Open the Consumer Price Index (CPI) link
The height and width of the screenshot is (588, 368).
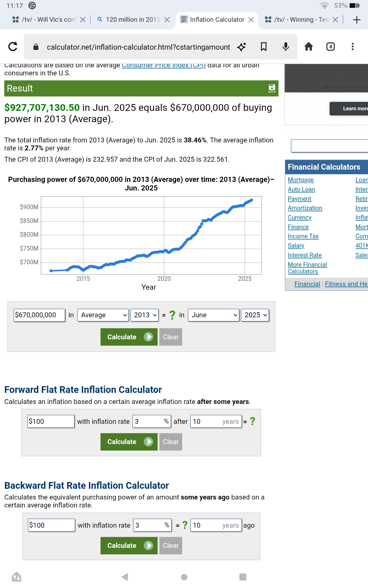164,65
